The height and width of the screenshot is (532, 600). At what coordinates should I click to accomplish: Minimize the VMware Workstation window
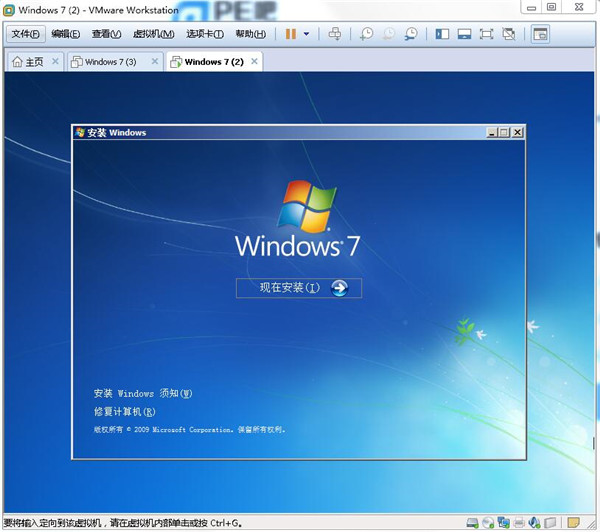(531, 7)
